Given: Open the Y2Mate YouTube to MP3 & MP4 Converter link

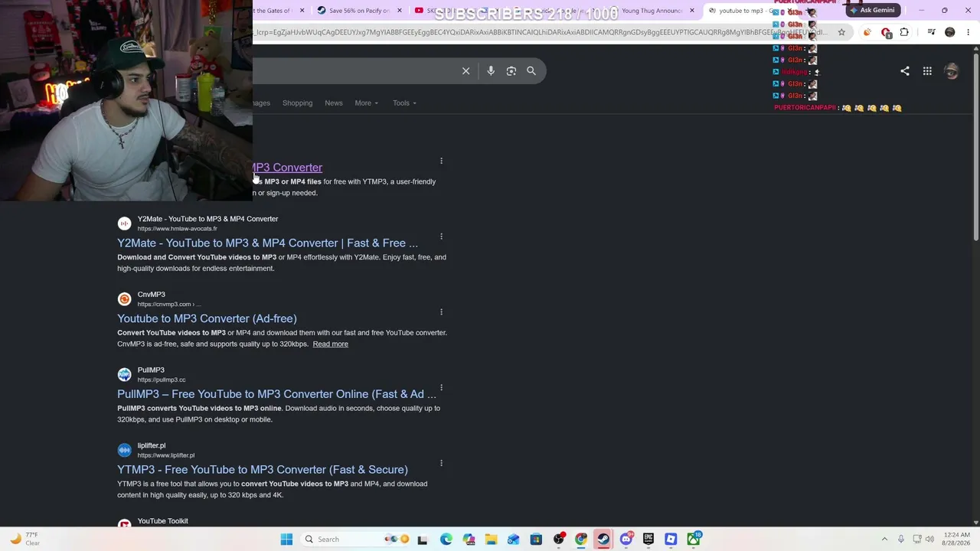Looking at the screenshot, I should click(267, 243).
